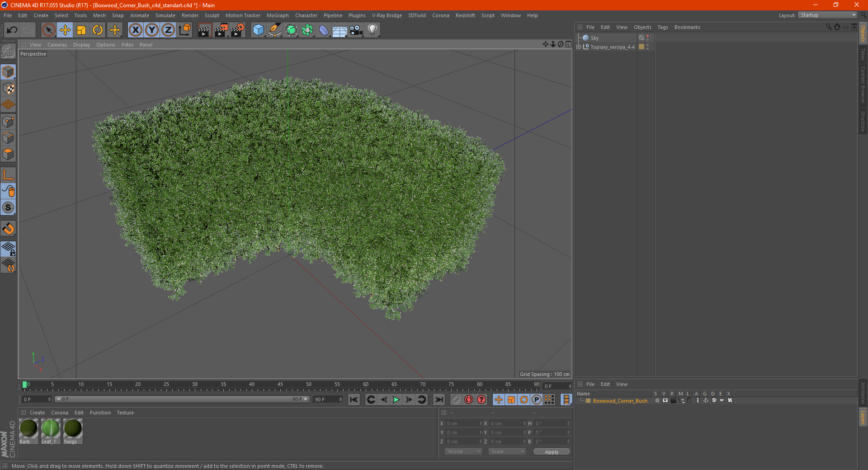Open the Objects side tab

863,34
